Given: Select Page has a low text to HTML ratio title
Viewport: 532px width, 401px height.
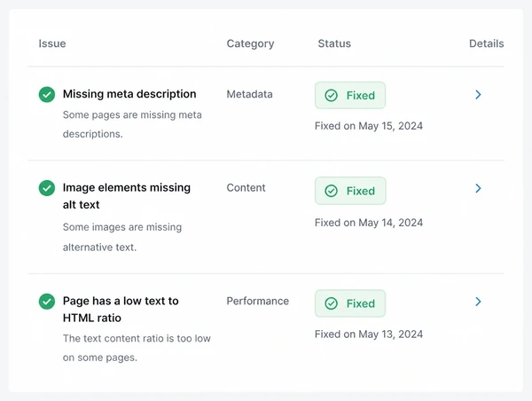Looking at the screenshot, I should tap(121, 310).
